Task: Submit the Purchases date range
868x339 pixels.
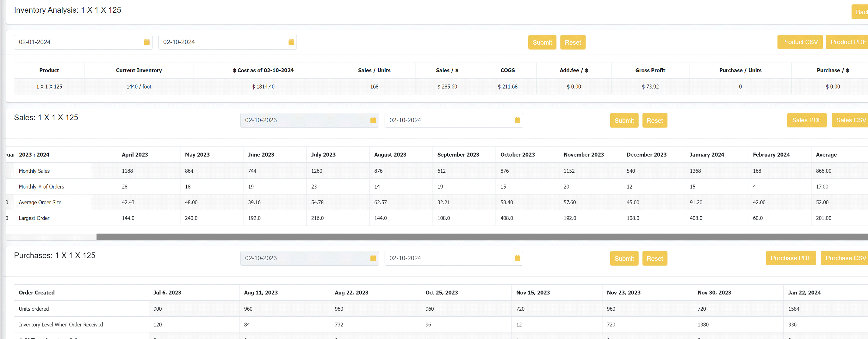Action: 624,258
